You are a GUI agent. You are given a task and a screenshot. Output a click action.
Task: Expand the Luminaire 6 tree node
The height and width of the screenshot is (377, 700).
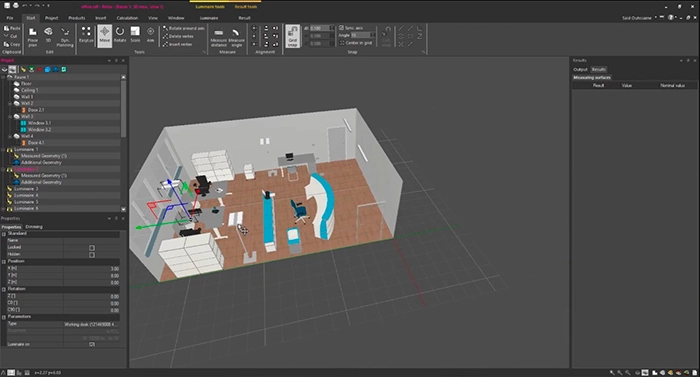click(x=4, y=208)
